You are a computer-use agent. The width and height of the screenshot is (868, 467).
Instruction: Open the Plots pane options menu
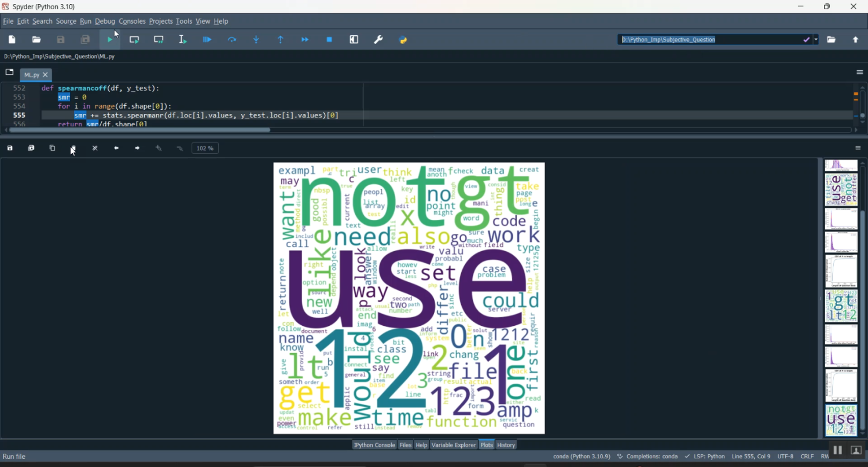[858, 148]
